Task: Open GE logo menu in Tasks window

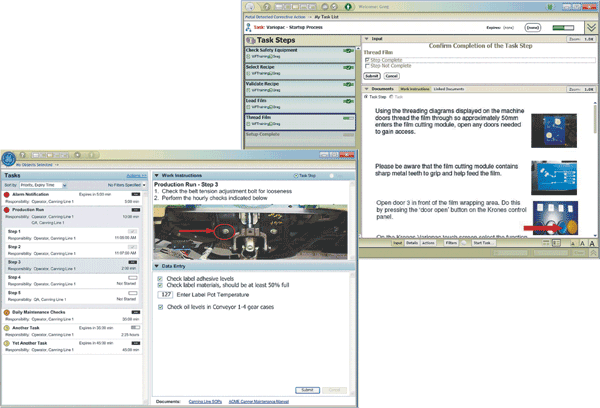Action: click(x=8, y=158)
